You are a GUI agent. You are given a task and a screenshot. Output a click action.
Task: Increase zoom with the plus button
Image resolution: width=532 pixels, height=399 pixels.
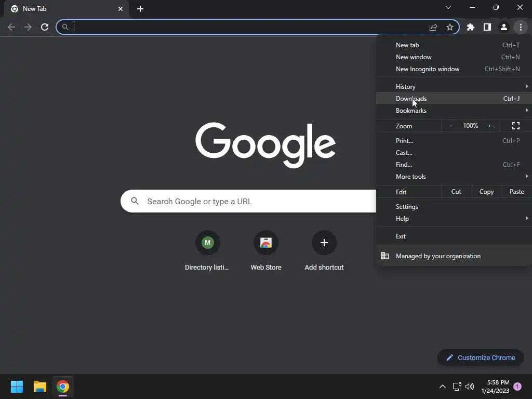coord(489,126)
